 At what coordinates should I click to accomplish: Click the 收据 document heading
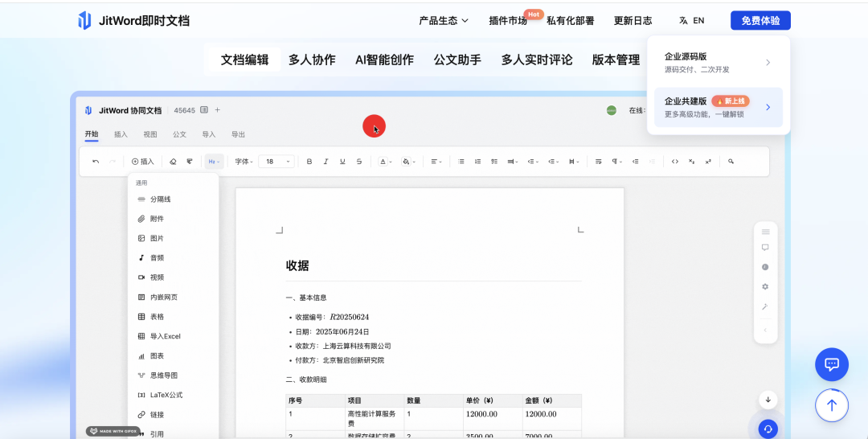(x=297, y=265)
